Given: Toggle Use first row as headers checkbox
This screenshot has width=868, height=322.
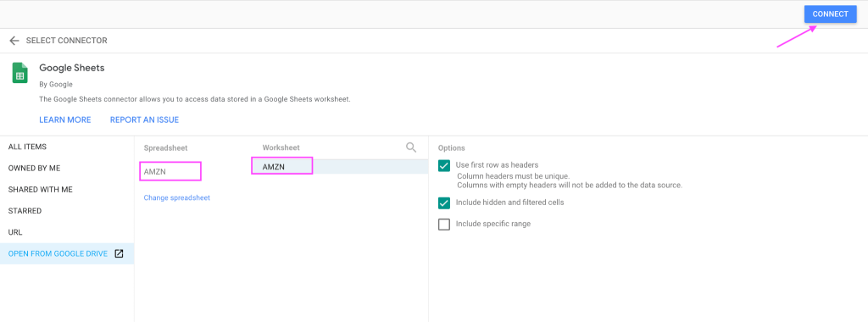Looking at the screenshot, I should pos(444,165).
